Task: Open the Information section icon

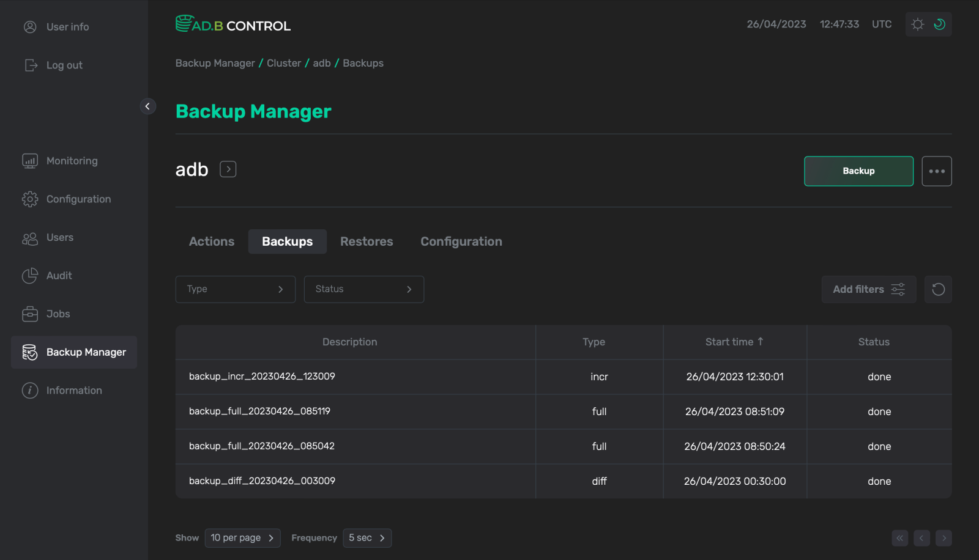Action: pos(29,390)
